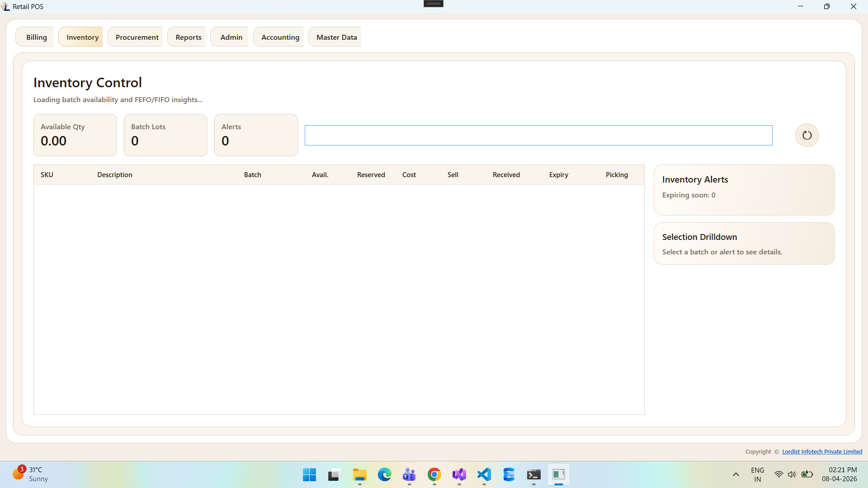Image resolution: width=868 pixels, height=488 pixels.
Task: Sort by the Sell column header
Action: [453, 175]
